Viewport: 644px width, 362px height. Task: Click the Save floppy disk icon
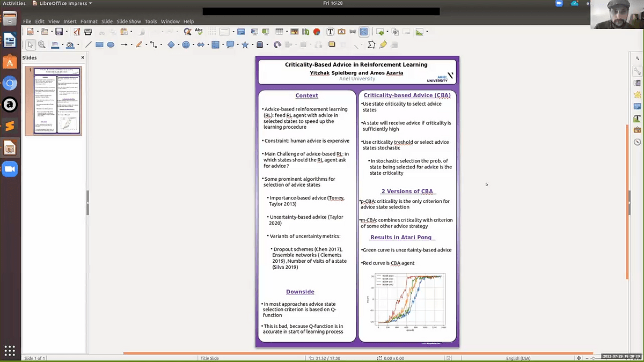tap(59, 32)
